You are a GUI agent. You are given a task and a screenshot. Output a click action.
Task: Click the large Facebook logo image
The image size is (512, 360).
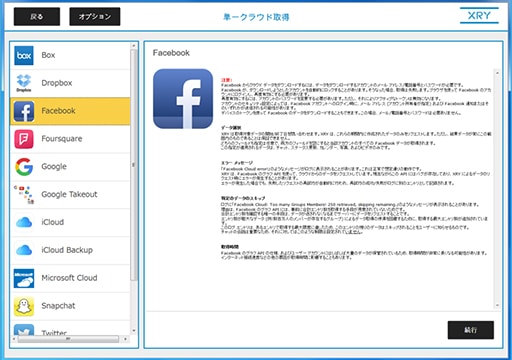(x=183, y=99)
